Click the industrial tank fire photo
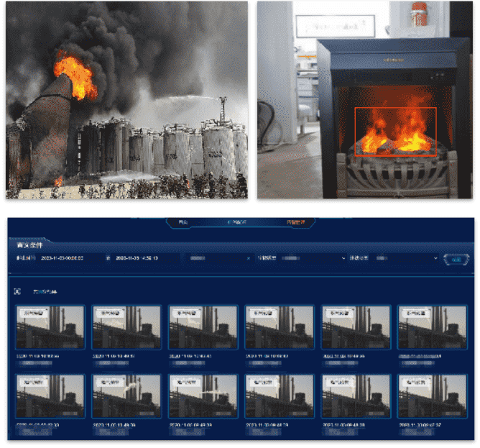This screenshot has width=480, height=448. click(127, 100)
